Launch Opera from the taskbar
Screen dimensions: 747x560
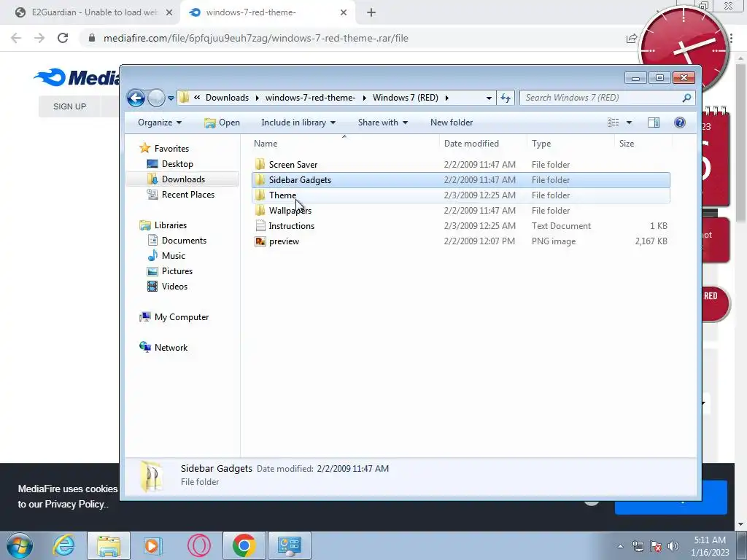coord(198,545)
